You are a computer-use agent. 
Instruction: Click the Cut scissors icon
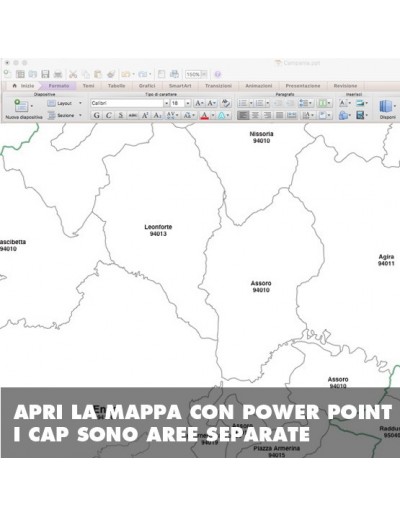(x=73, y=74)
